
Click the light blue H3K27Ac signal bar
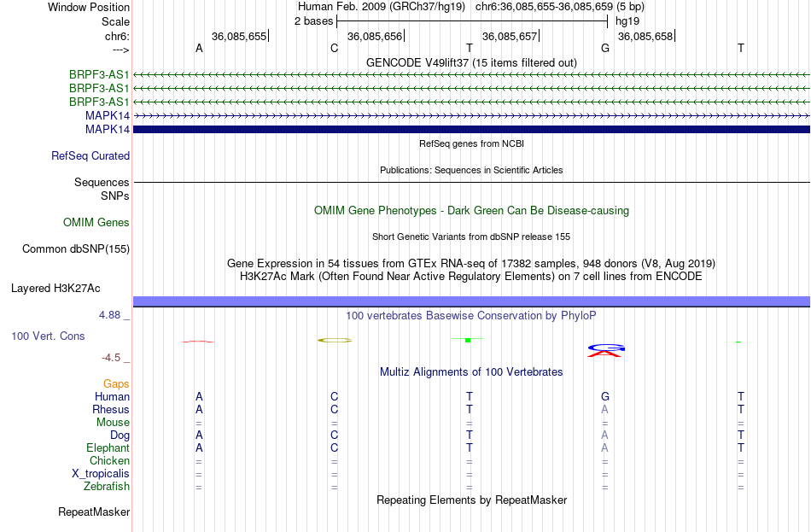471,301
